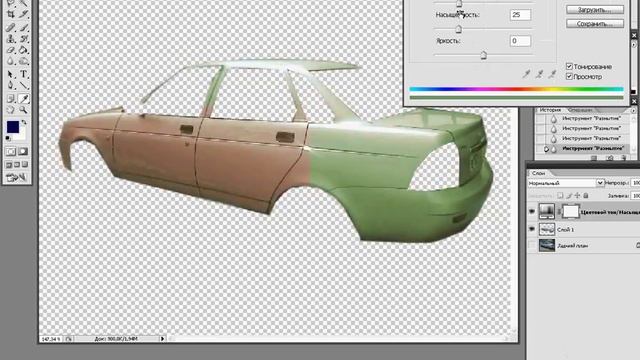Select the Dodge tool
Screen dimensions: 640x360
(24, 62)
